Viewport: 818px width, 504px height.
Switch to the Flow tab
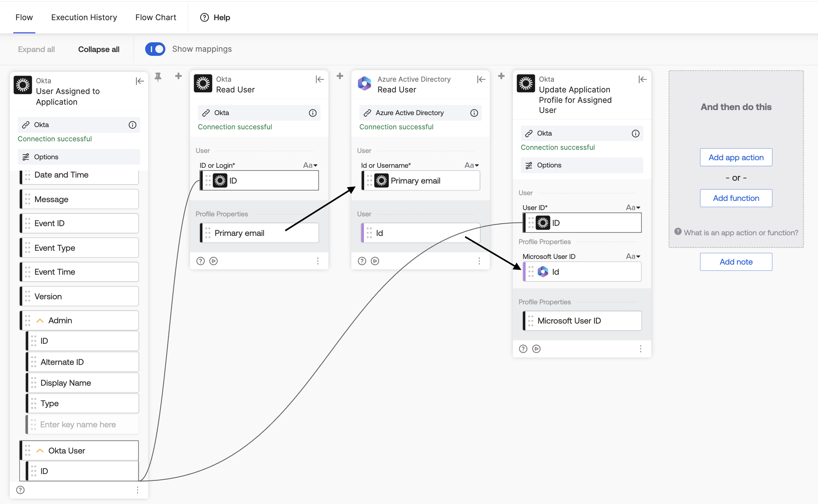pyautogui.click(x=24, y=17)
